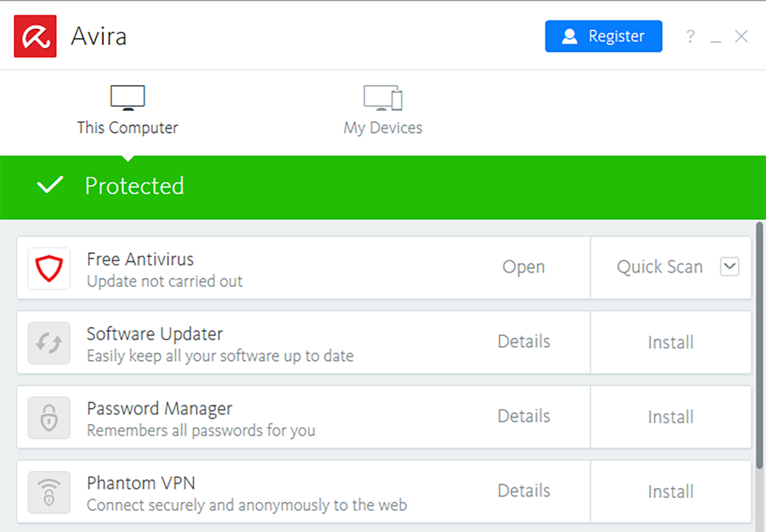Click the Free Antivirus shield icon
The image size is (766, 532).
point(49,268)
